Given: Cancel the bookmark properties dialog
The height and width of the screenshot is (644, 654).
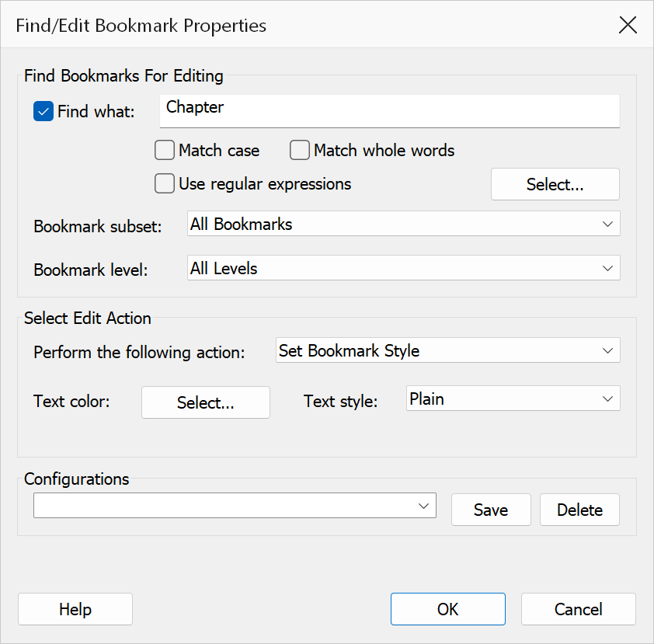Looking at the screenshot, I should pyautogui.click(x=579, y=609).
